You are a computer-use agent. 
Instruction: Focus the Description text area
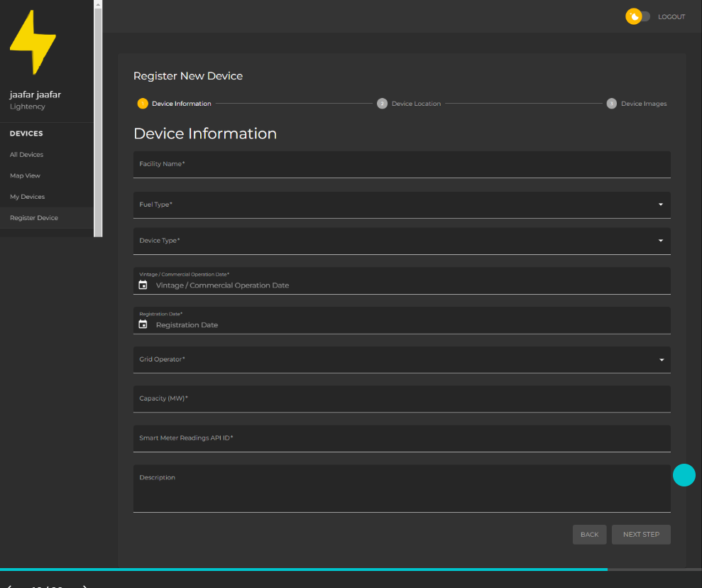[402, 488]
